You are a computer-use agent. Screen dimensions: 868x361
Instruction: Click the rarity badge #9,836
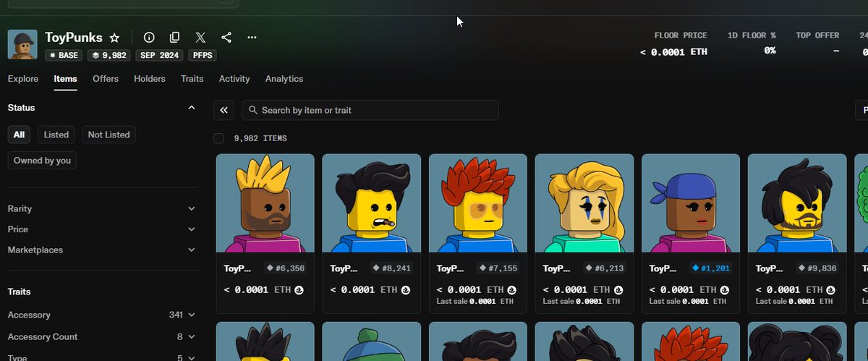pos(817,268)
